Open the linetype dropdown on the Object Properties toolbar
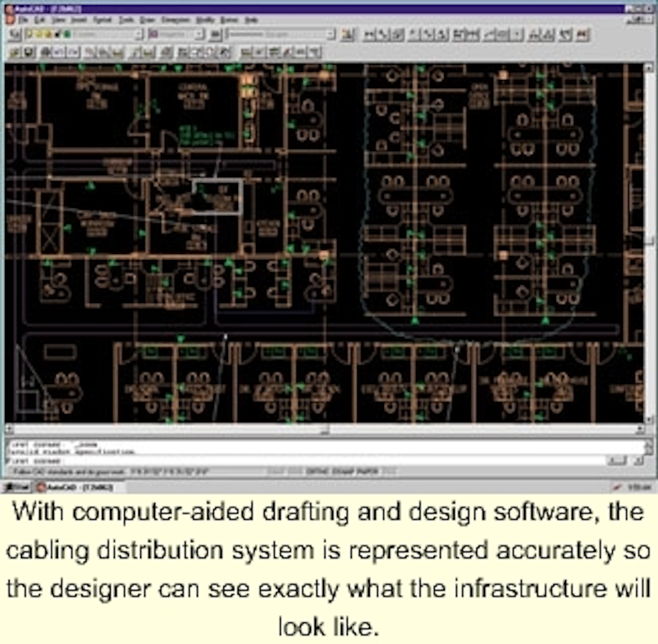Viewport: 658px width, 644px height. click(331, 34)
